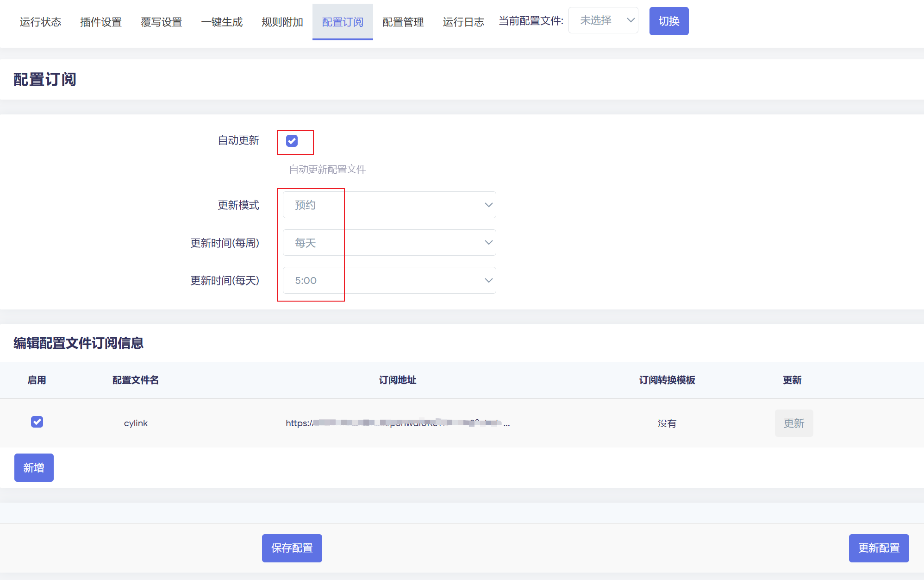Open the 更新模式 dropdown showing 预约
Screen dimensions: 924x580
pos(389,205)
